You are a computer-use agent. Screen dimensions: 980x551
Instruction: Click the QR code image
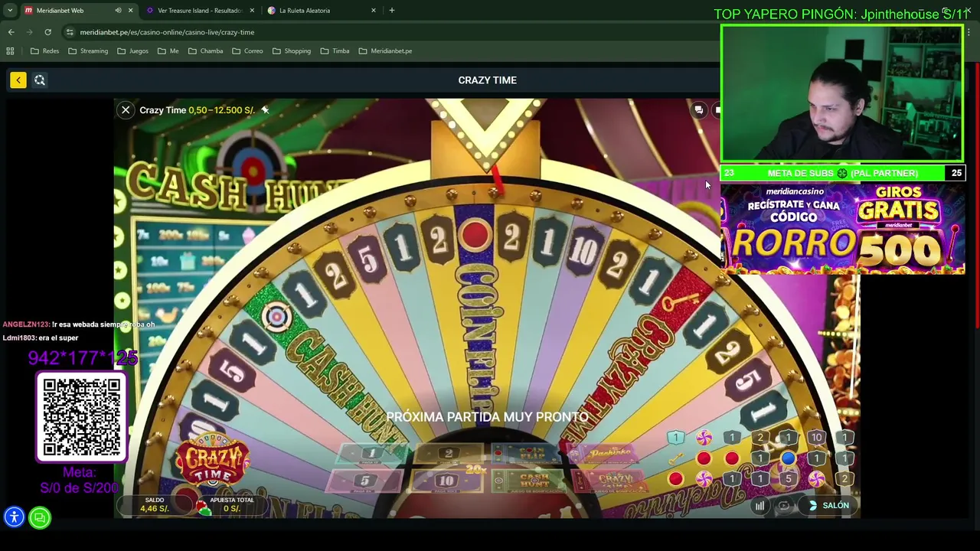tap(82, 417)
